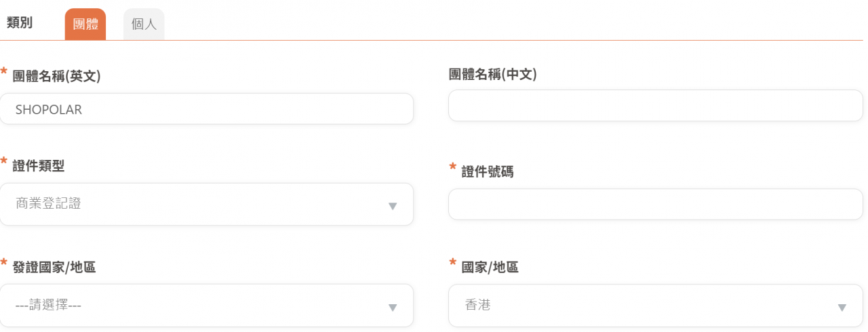This screenshot has height=332, width=868.
Task: Focus the English group name field containing SHOPOLAR
Action: pyautogui.click(x=206, y=109)
